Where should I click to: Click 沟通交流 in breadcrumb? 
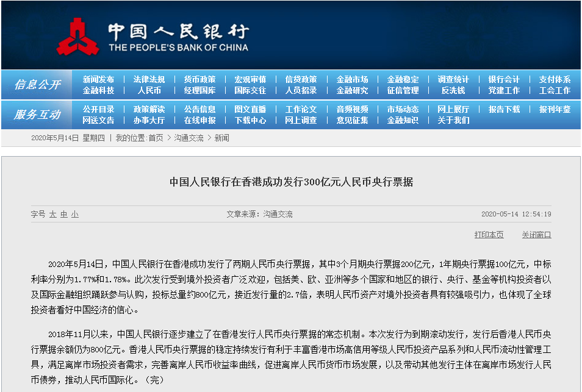pyautogui.click(x=189, y=138)
